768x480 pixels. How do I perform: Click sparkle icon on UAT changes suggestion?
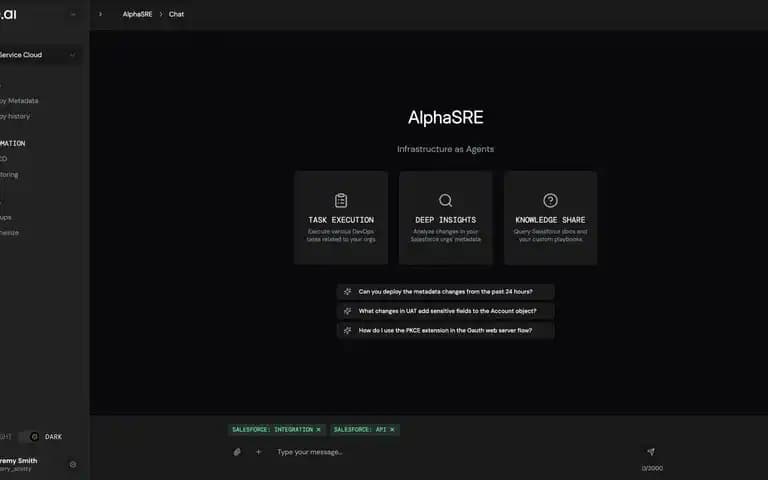347,311
